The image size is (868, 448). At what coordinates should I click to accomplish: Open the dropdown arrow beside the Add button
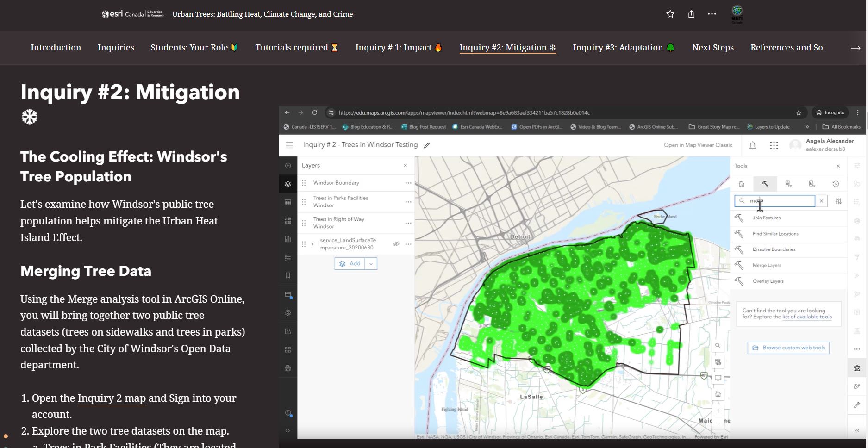point(371,264)
